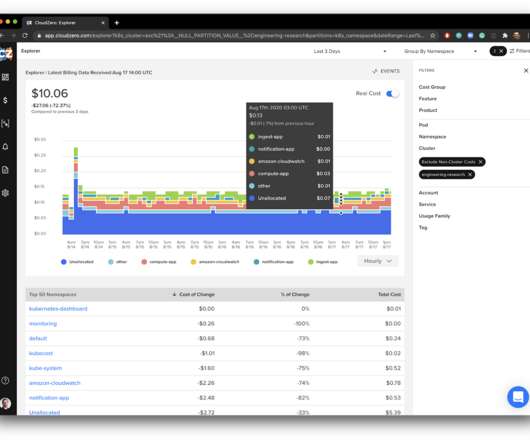Open the Last 3 Days date dropdown
This screenshot has width=530, height=442.
point(350,51)
